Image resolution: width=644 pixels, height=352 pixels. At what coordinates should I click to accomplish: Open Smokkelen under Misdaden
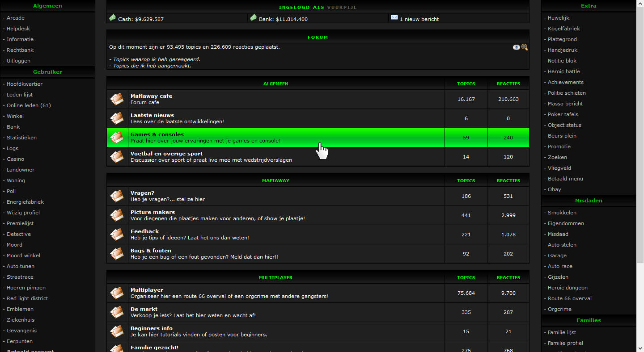(562, 213)
